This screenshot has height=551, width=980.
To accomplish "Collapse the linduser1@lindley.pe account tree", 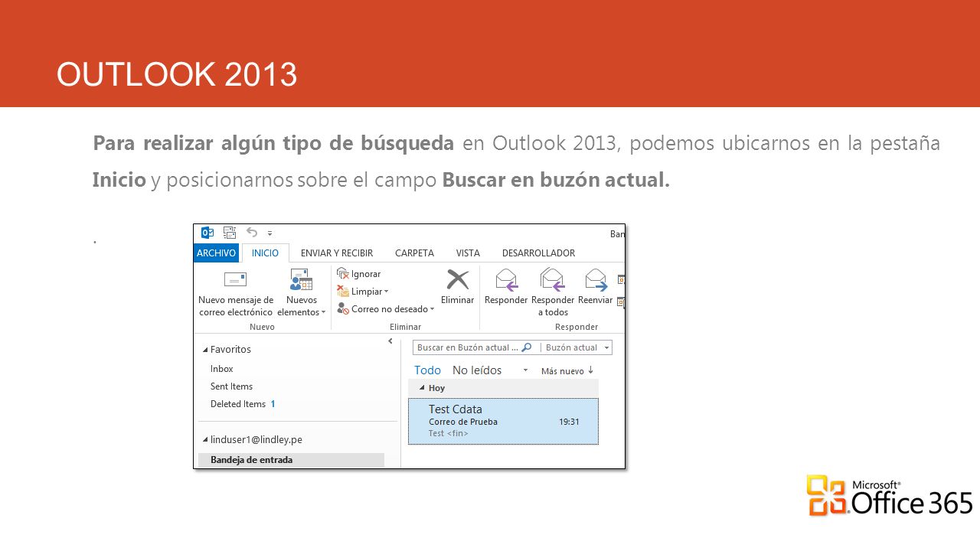I will tap(204, 440).
